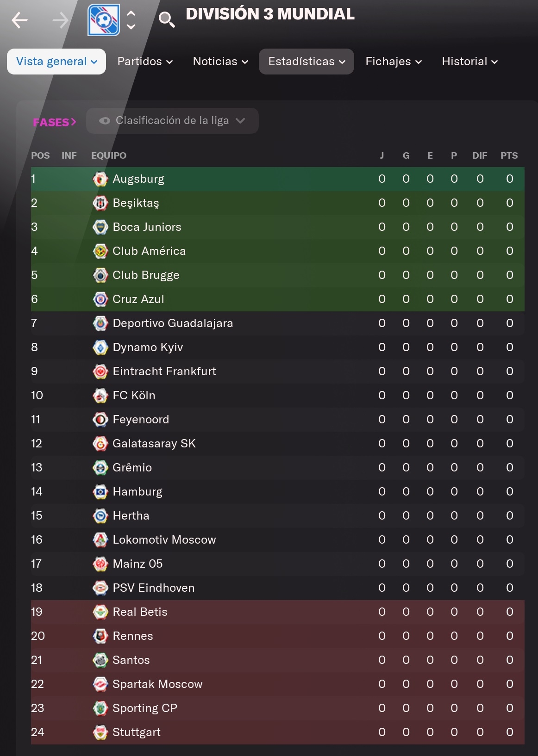Open the Clasificación de la liga dropdown

172,121
